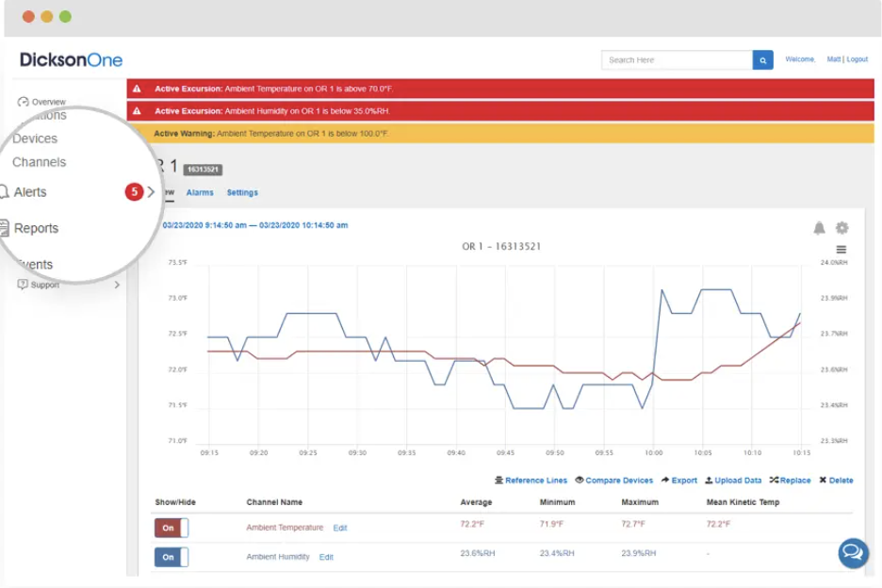The width and height of the screenshot is (882, 588).
Task: Toggle Ambient Temperature channel visibility off
Action: (x=171, y=528)
